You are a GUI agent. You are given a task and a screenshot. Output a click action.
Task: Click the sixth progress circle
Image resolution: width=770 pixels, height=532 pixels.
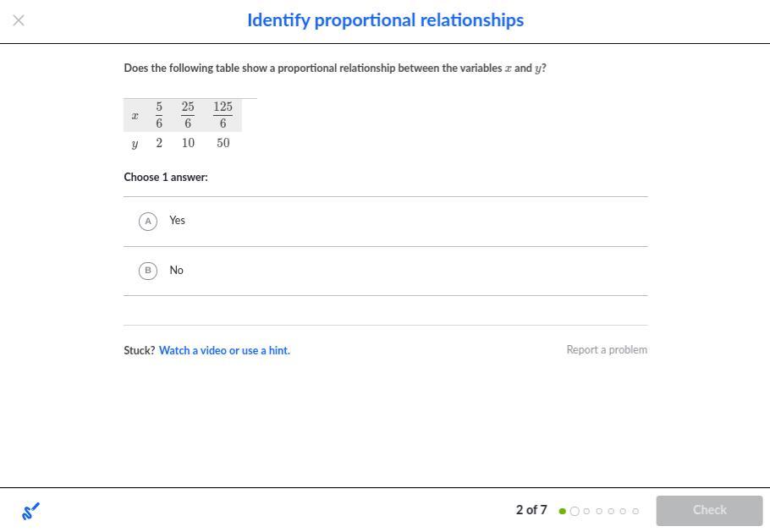coord(623,511)
